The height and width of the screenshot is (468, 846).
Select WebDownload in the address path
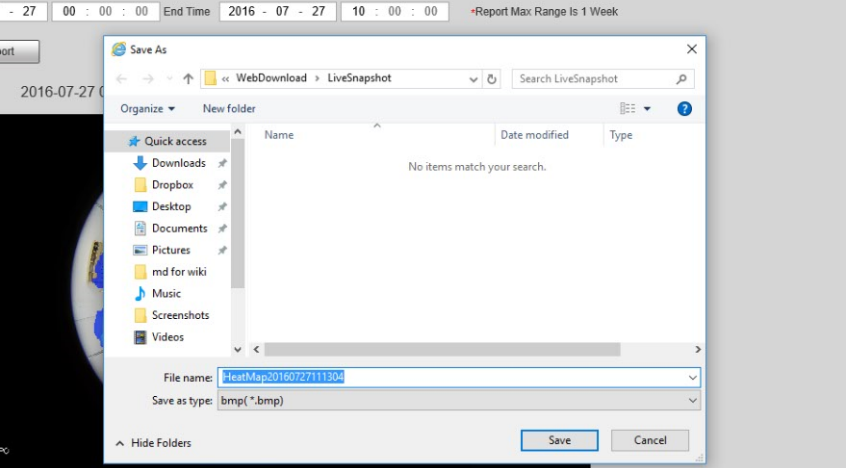tap(271, 78)
